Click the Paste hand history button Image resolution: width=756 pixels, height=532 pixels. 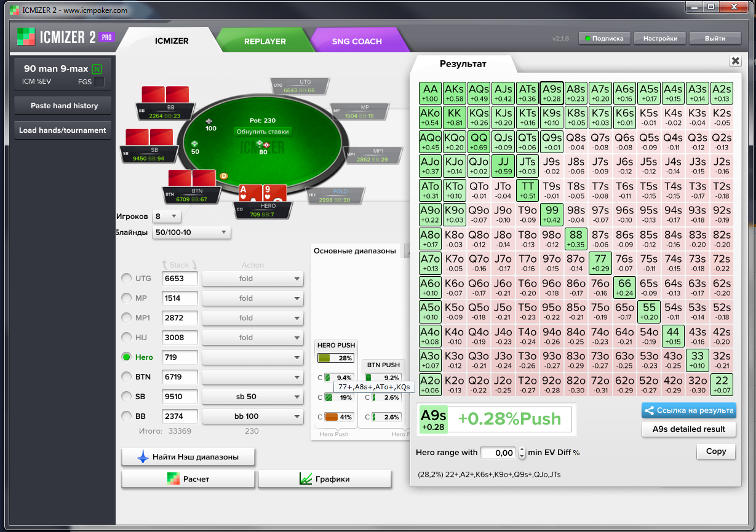pos(64,106)
